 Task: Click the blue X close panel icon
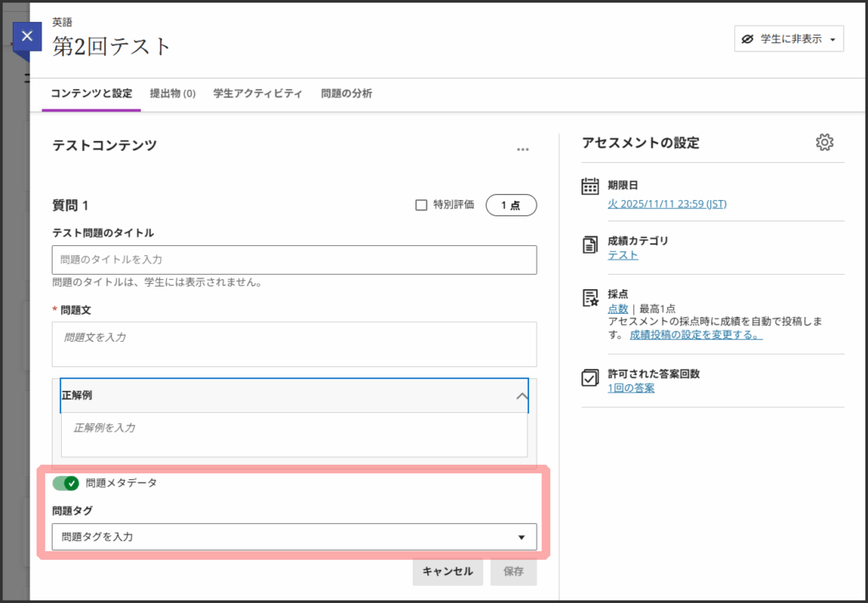coord(27,36)
